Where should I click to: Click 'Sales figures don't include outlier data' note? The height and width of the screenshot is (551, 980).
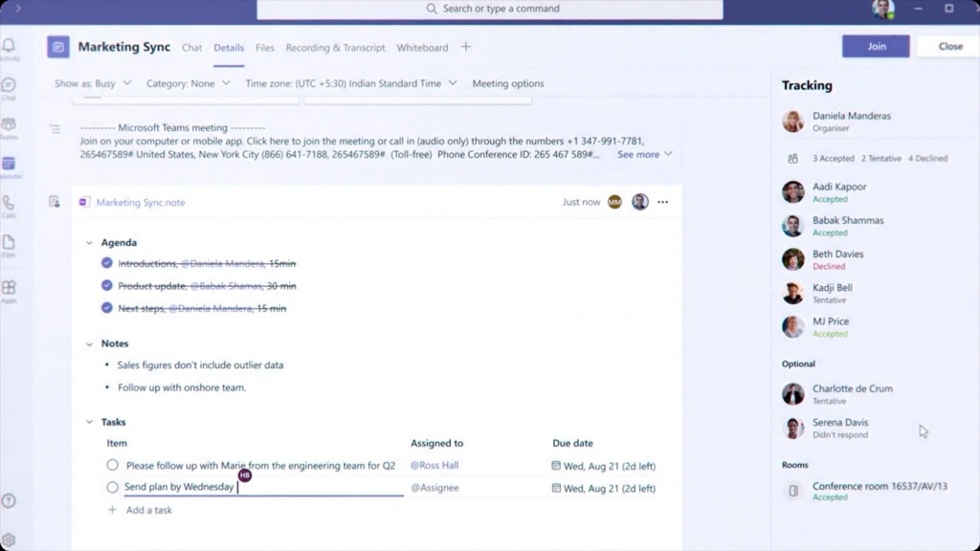coord(201,364)
